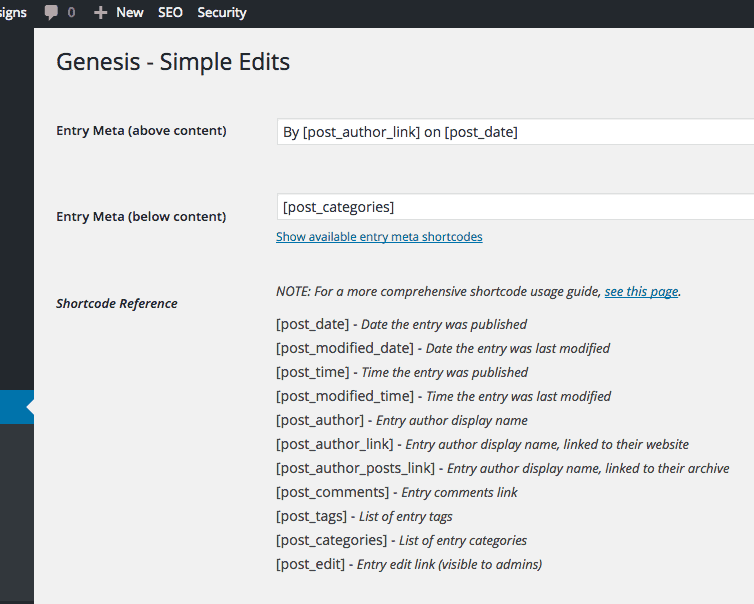Click the Entry Meta (above content) input field
The width and height of the screenshot is (754, 604).
[515, 132]
